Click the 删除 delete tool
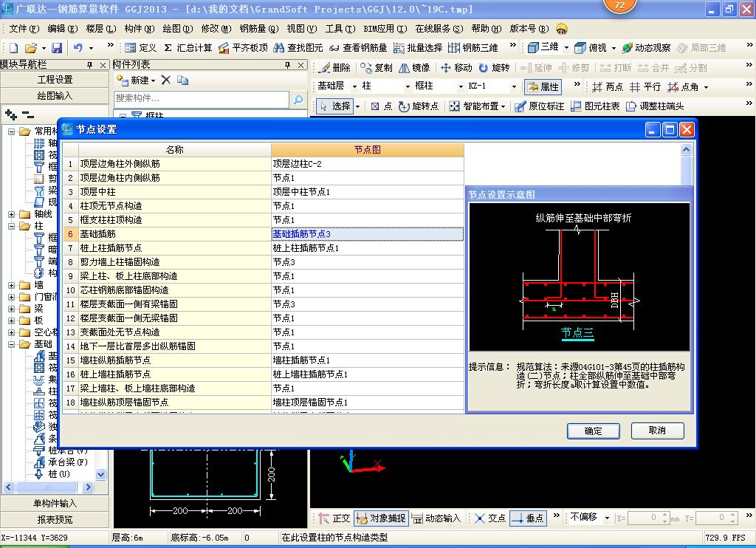756x548 pixels. [x=335, y=67]
